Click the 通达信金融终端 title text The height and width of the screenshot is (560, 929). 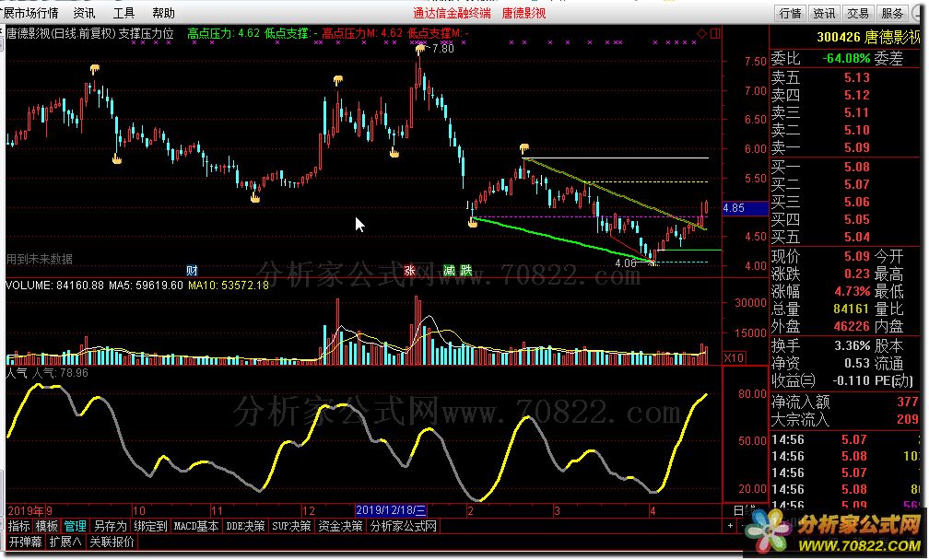(452, 13)
